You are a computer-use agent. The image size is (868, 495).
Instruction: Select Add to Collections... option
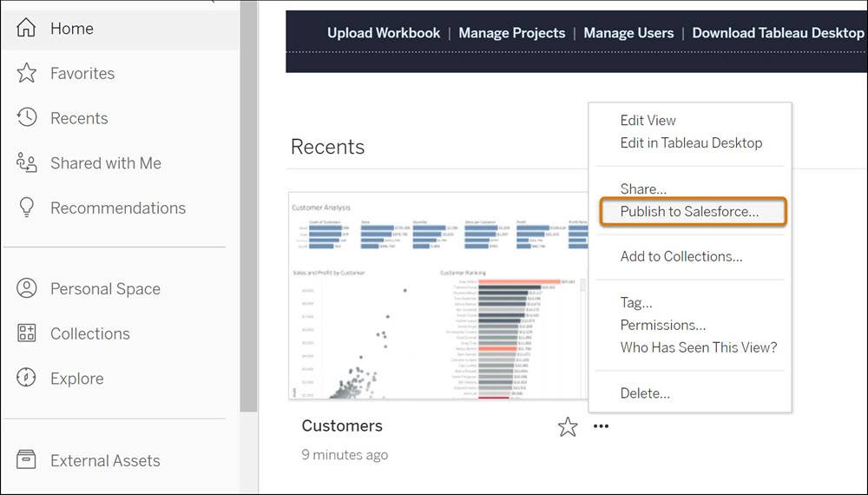[x=681, y=256]
